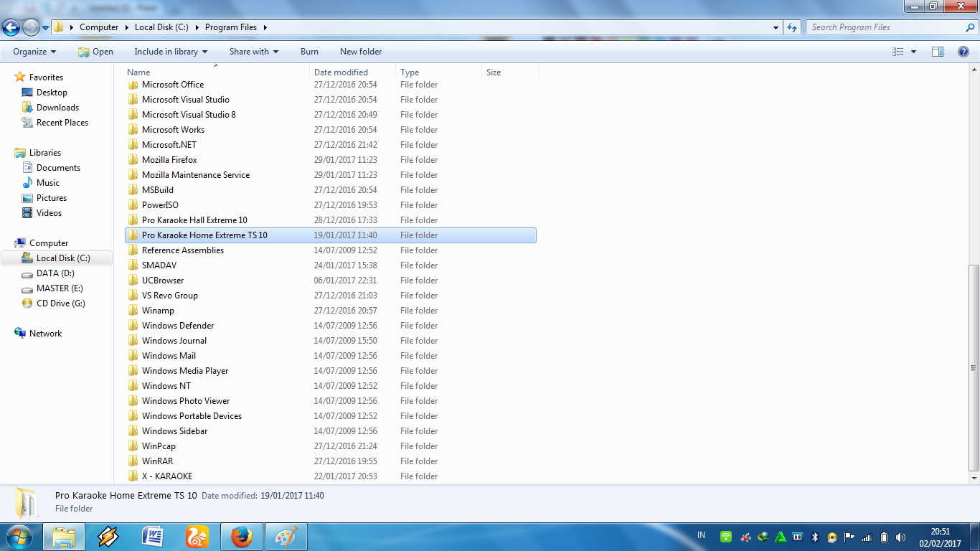
Task: Click New folder in the toolbar
Action: point(361,52)
